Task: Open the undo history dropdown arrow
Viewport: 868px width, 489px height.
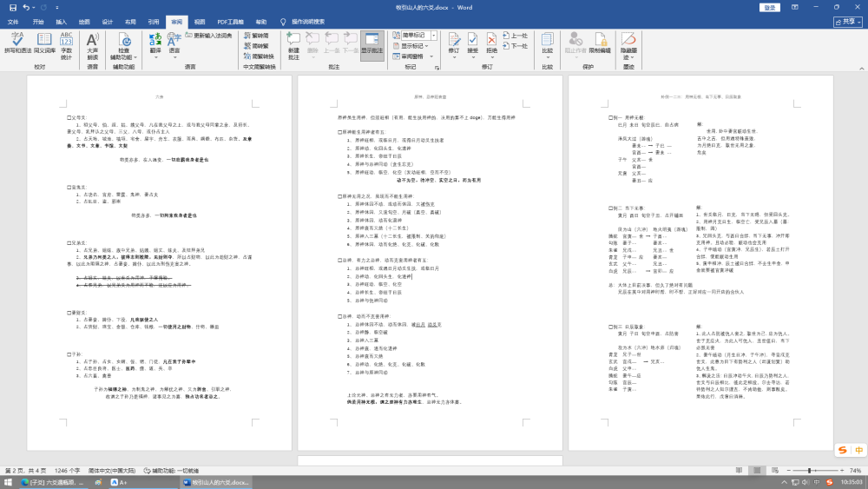Action: point(34,8)
